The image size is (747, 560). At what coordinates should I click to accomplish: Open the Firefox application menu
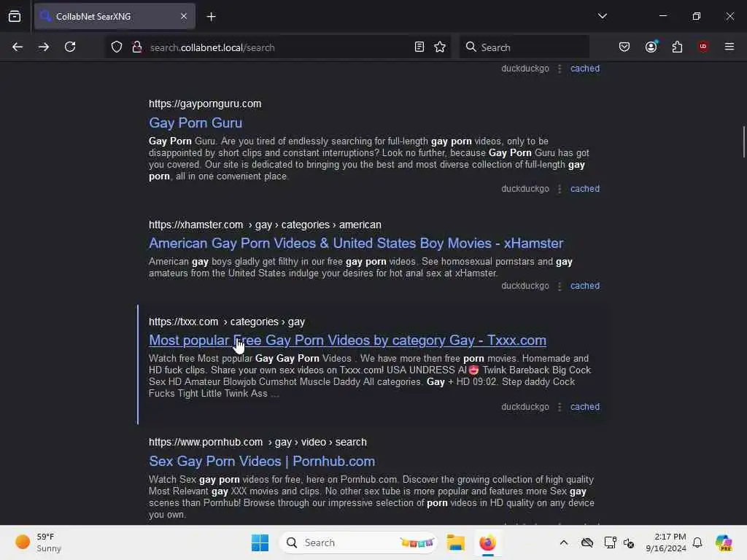click(729, 47)
